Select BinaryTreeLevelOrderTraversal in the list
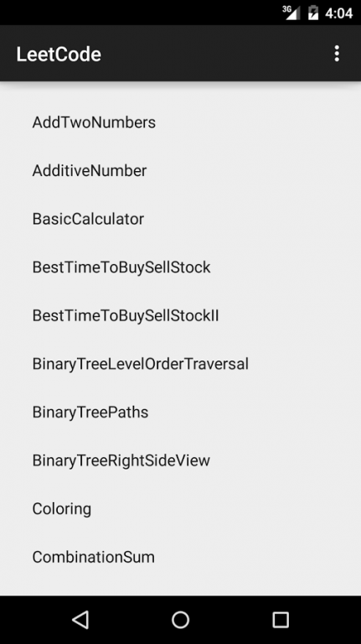Image resolution: width=361 pixels, height=644 pixels. (181, 364)
